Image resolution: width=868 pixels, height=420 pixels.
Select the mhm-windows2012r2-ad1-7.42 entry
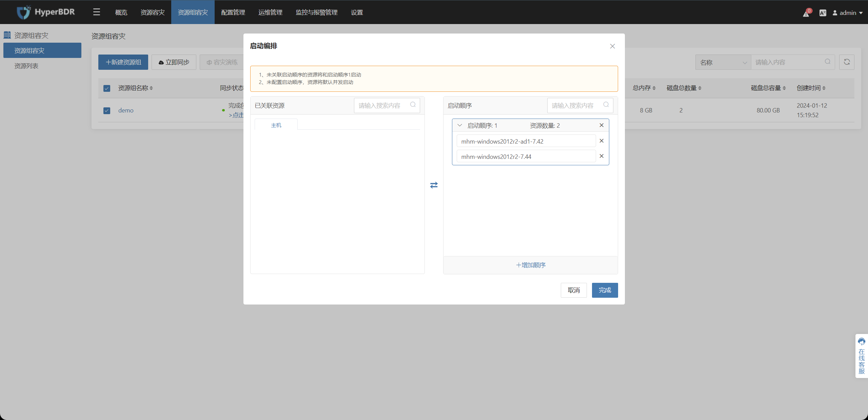[526, 141]
